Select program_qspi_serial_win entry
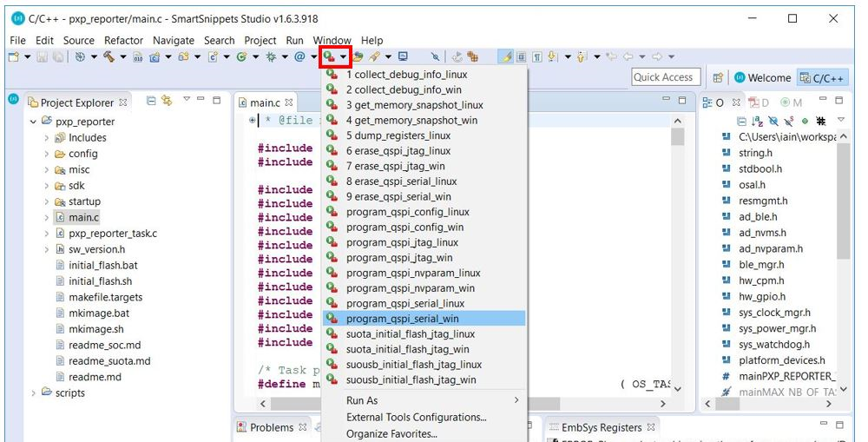 (x=424, y=319)
